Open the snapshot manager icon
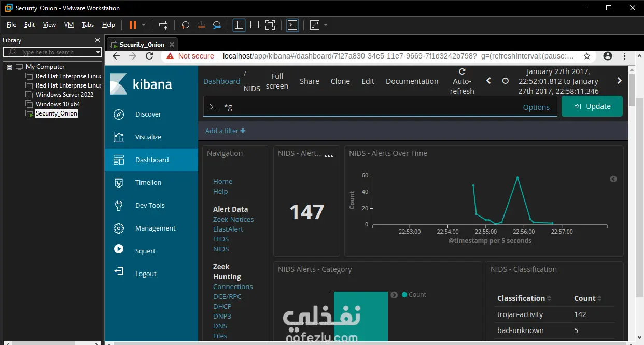Viewport: 644px width, 345px height. (217, 25)
